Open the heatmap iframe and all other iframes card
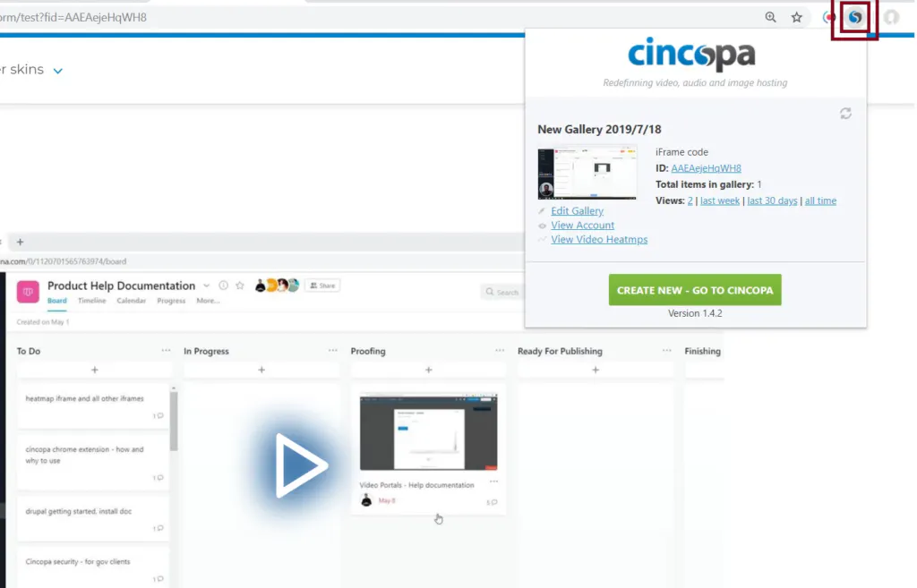This screenshot has width=917, height=588. (x=93, y=406)
